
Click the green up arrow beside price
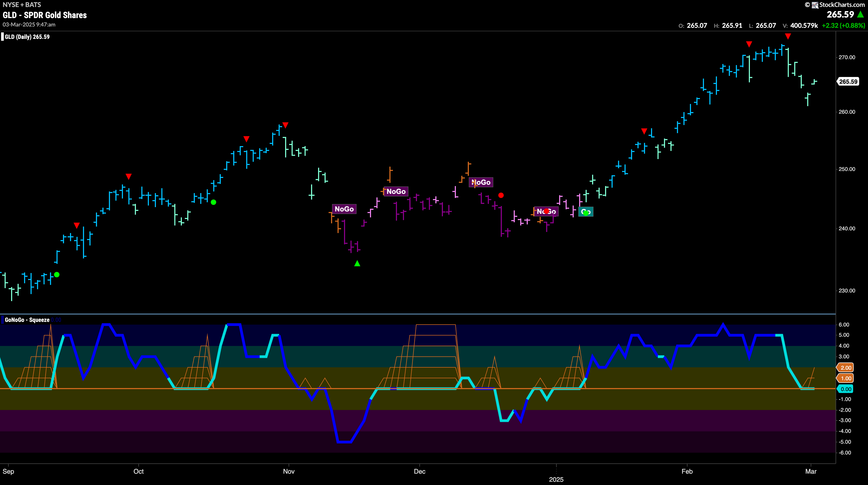coord(861,15)
